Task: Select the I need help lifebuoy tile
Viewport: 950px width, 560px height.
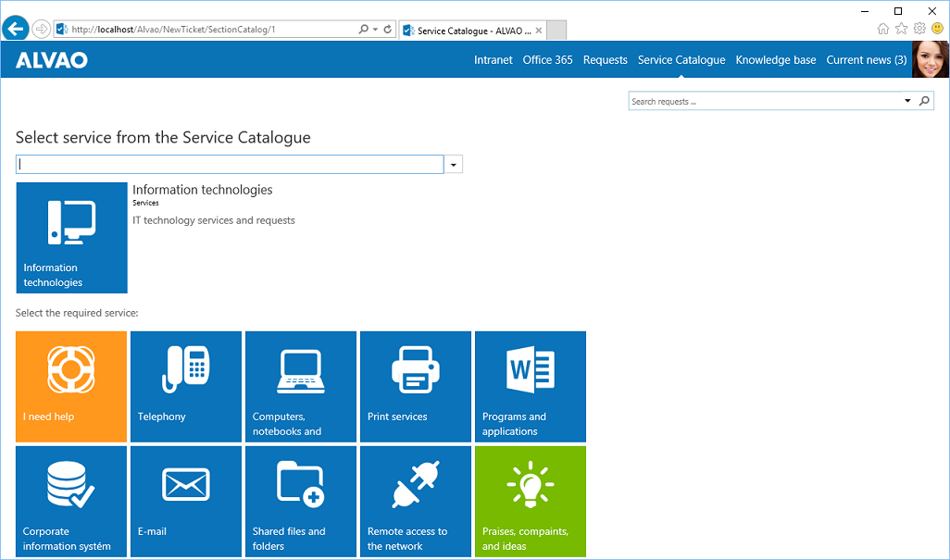Action: click(x=70, y=386)
